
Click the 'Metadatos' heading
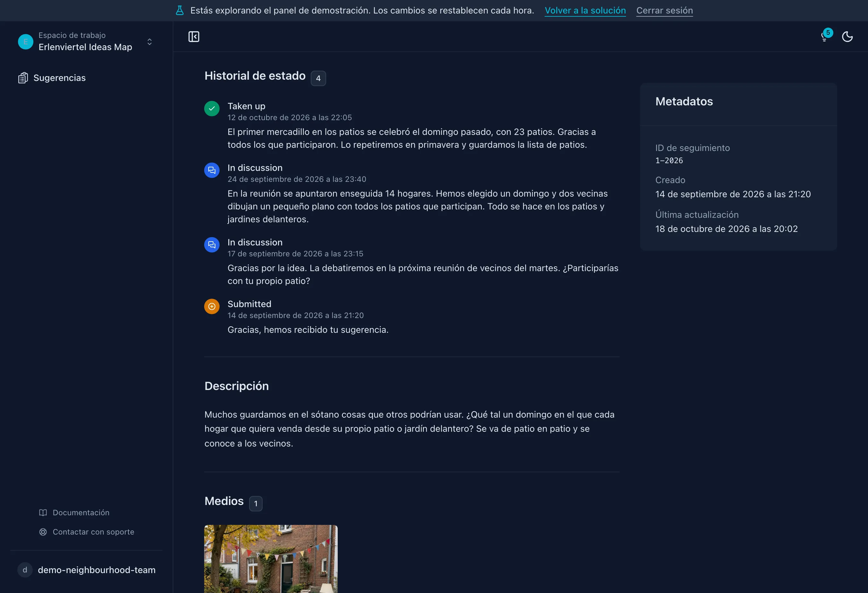pos(684,101)
